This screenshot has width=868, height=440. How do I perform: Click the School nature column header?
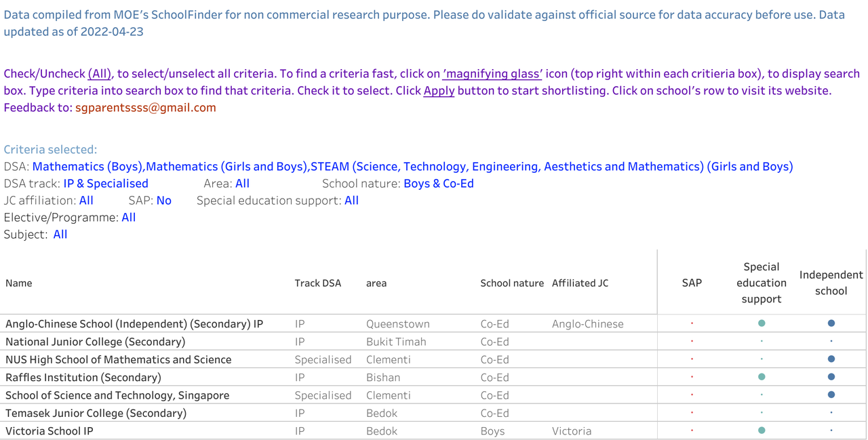(x=512, y=283)
